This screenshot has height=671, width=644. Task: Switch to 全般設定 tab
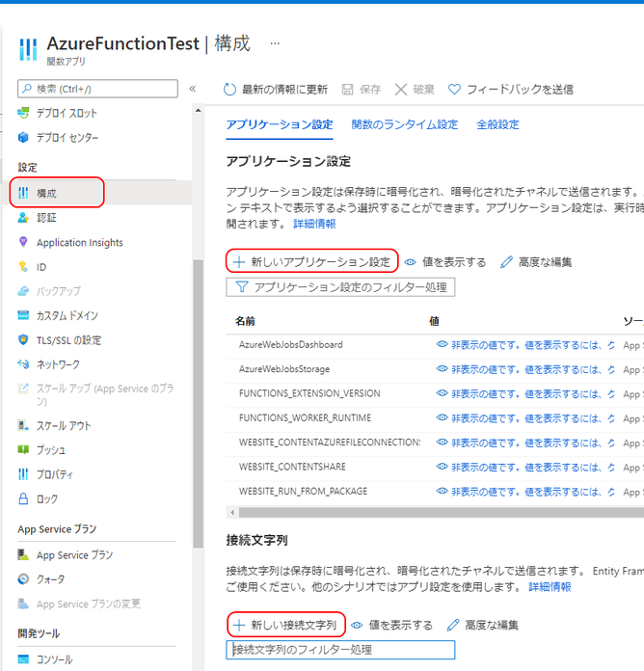[x=497, y=125]
